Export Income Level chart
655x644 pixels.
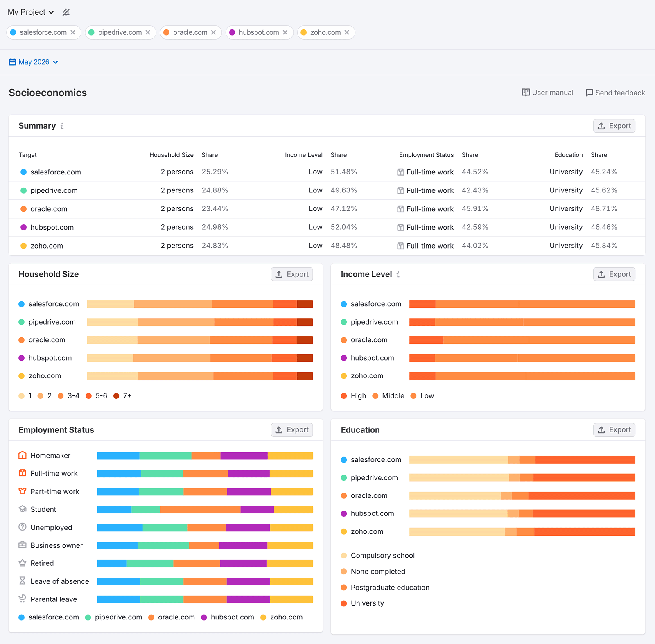pyautogui.click(x=614, y=274)
